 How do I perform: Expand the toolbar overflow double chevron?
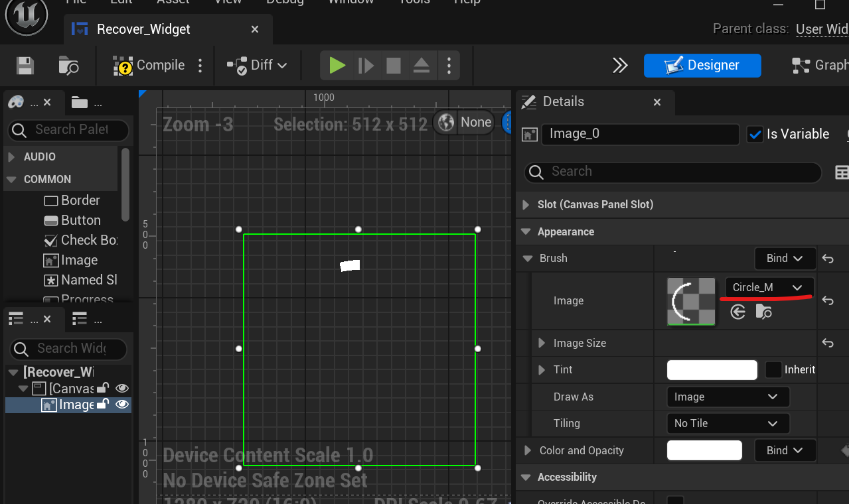620,65
